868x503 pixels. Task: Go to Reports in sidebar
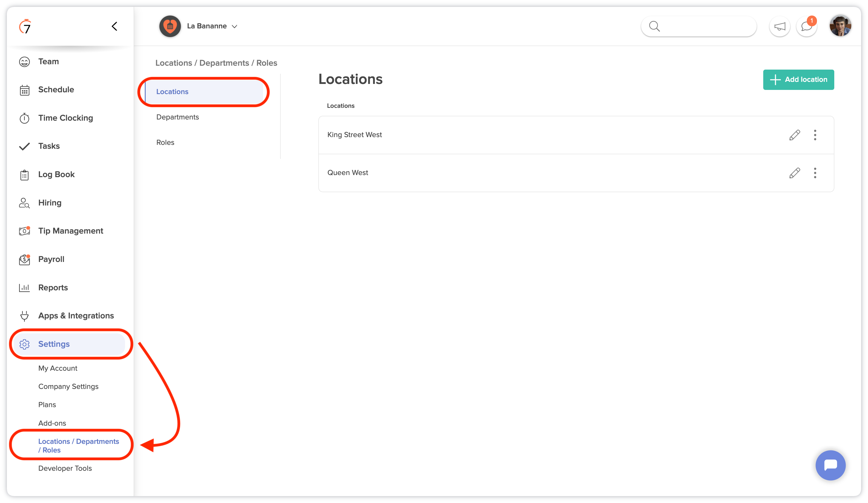click(x=53, y=288)
